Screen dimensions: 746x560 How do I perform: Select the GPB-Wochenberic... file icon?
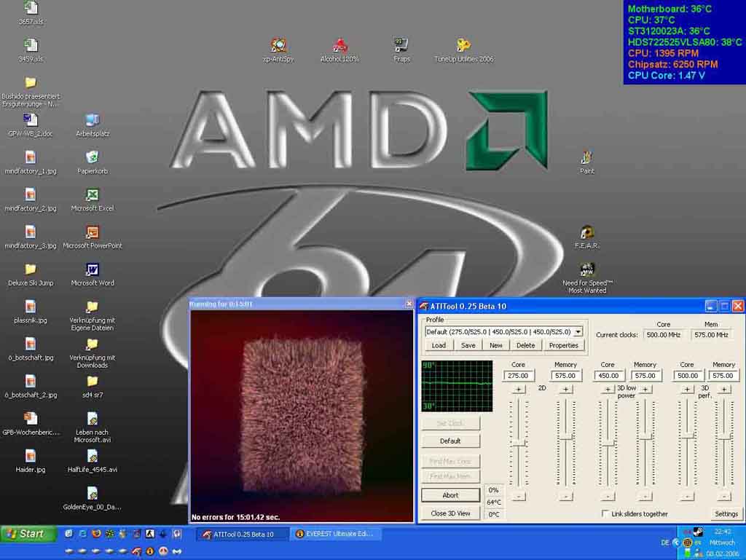pyautogui.click(x=31, y=419)
